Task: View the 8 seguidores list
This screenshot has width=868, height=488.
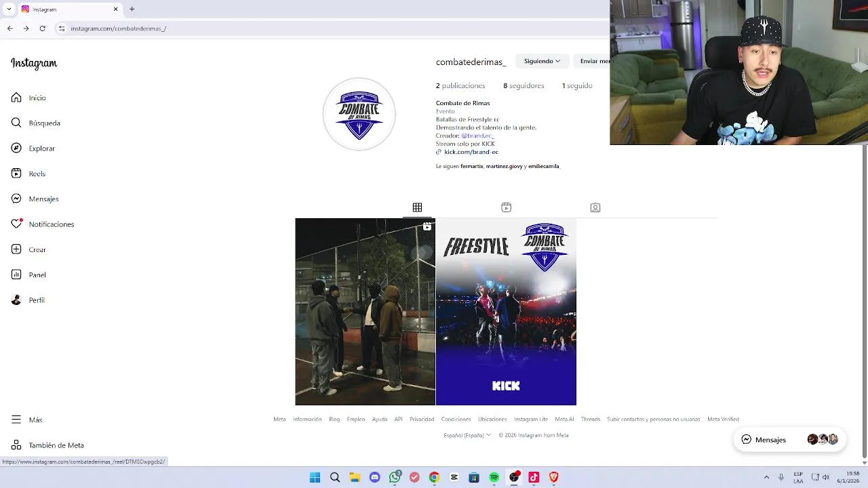Action: coord(524,86)
